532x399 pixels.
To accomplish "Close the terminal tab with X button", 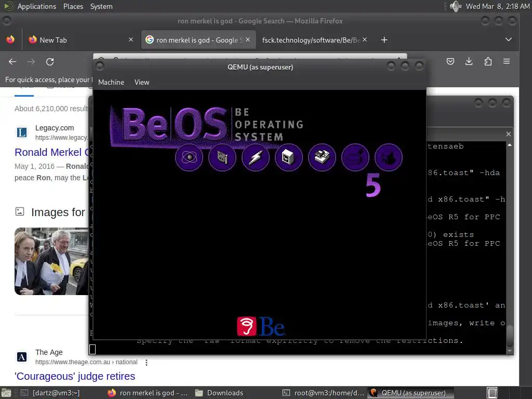I will click(x=508, y=134).
